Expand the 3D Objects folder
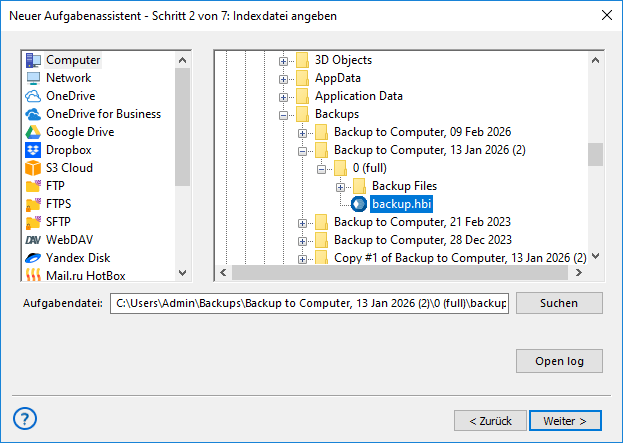 [x=283, y=62]
